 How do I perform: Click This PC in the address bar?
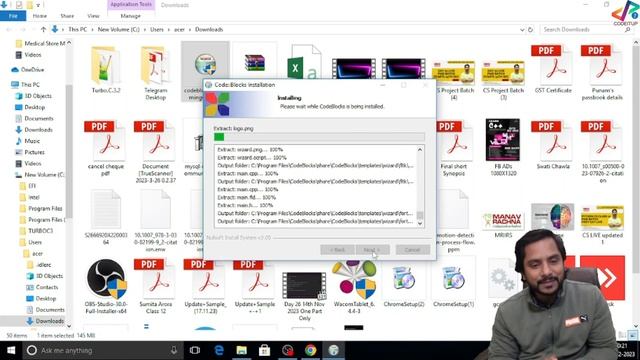(x=78, y=29)
